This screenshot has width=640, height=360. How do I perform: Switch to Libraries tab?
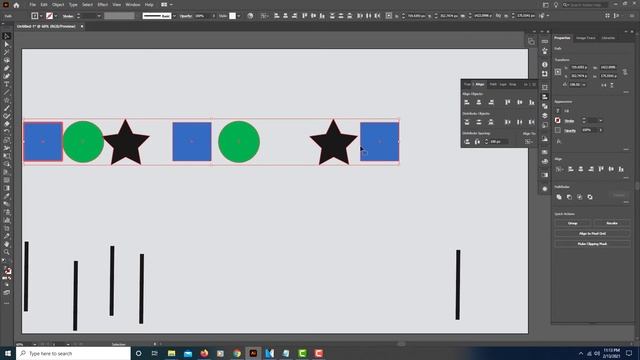pos(608,38)
